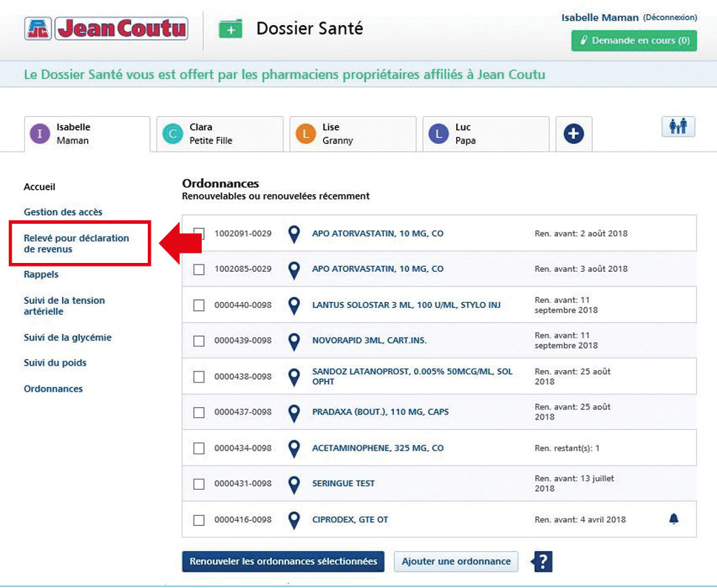The image size is (717, 588).
Task: Open Rappels in the sidebar
Action: pos(41,275)
